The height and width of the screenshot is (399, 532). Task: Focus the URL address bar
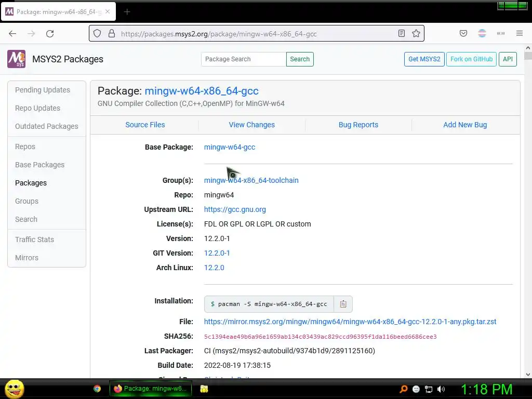(256, 34)
